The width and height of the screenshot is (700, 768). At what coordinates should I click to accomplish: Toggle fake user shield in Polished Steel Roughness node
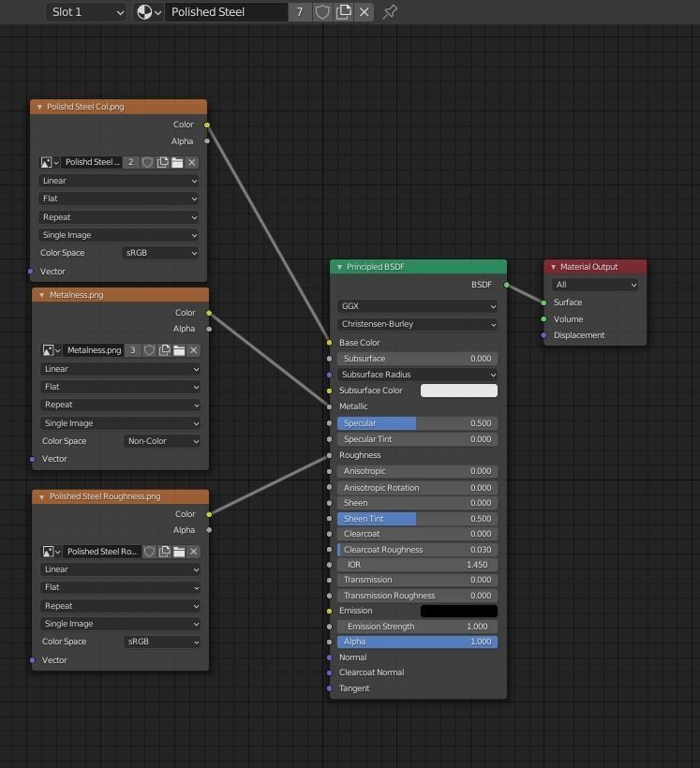[149, 552]
